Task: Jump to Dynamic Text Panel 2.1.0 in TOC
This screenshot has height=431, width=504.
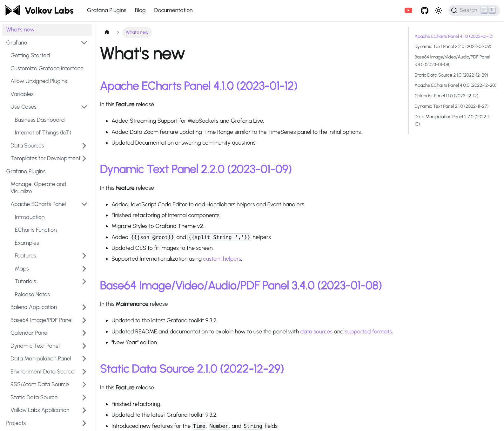Action: click(451, 106)
